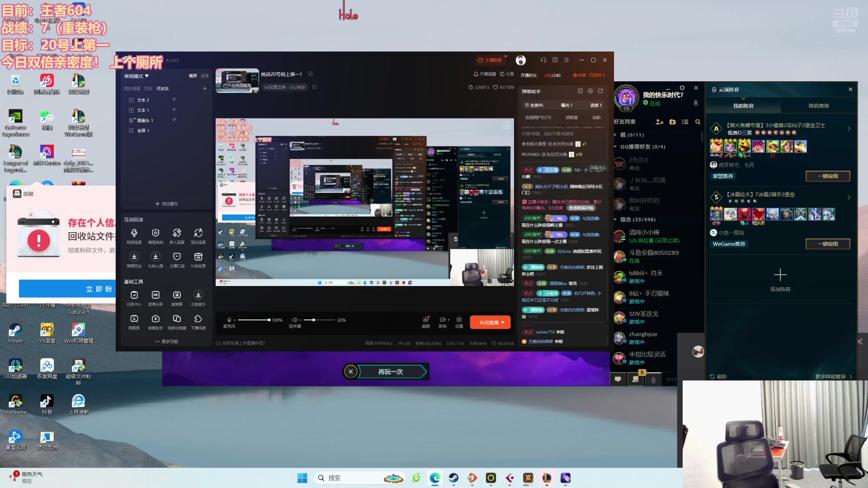The height and width of the screenshot is (488, 868).
Task: Click 更多功能 more functions button
Action: pos(166,342)
